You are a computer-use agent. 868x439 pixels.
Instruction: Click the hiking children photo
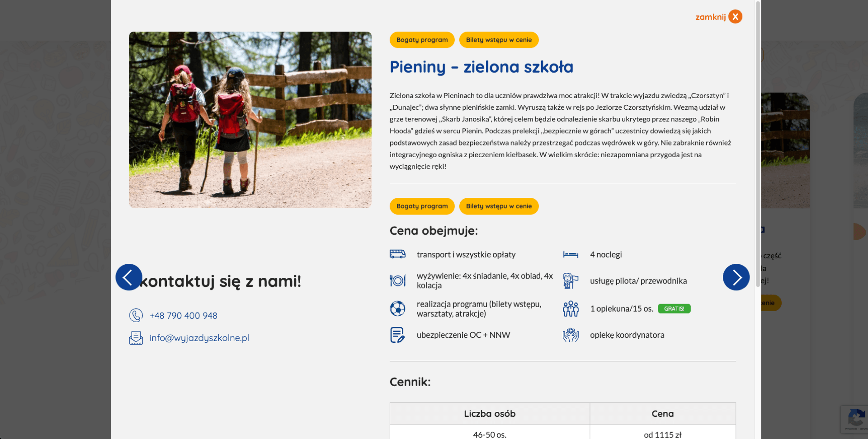(x=250, y=119)
